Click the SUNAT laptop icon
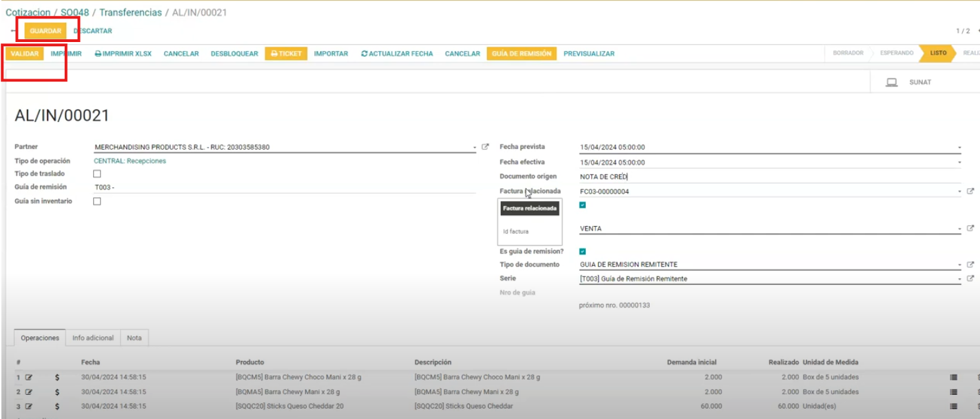The image size is (980, 419). [891, 83]
